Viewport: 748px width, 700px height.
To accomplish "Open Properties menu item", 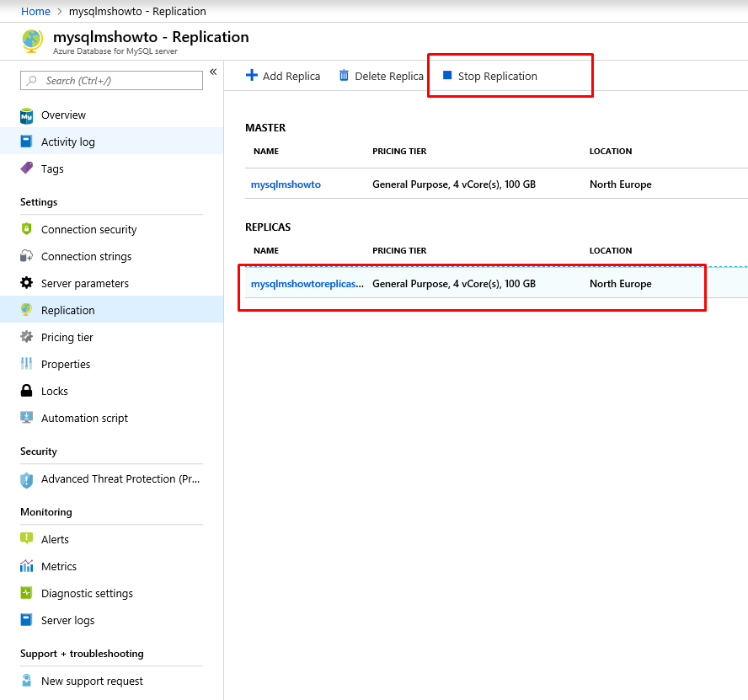I will tap(112, 364).
